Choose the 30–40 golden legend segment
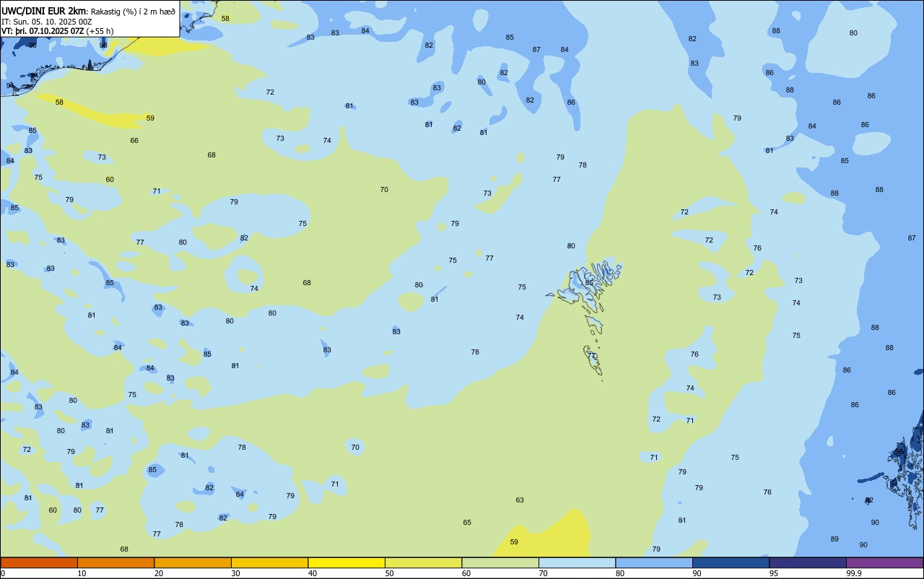The image size is (924, 579). coord(269,562)
